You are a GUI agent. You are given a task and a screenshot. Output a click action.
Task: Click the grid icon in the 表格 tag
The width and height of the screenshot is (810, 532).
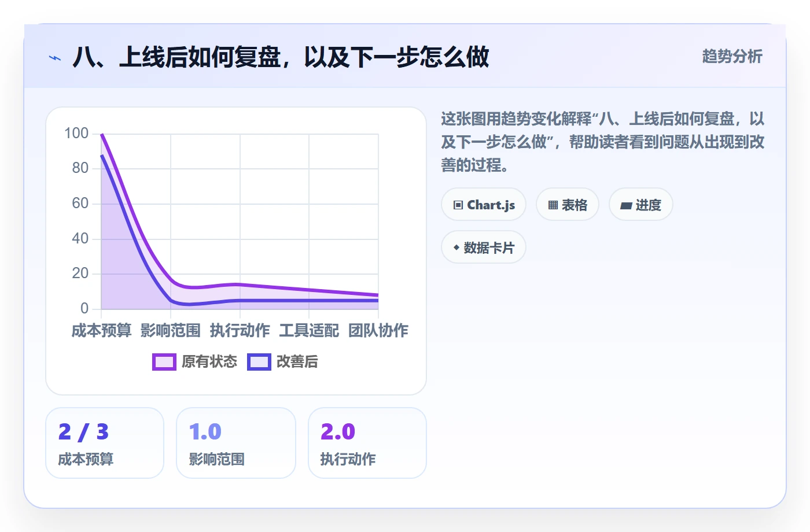click(553, 205)
